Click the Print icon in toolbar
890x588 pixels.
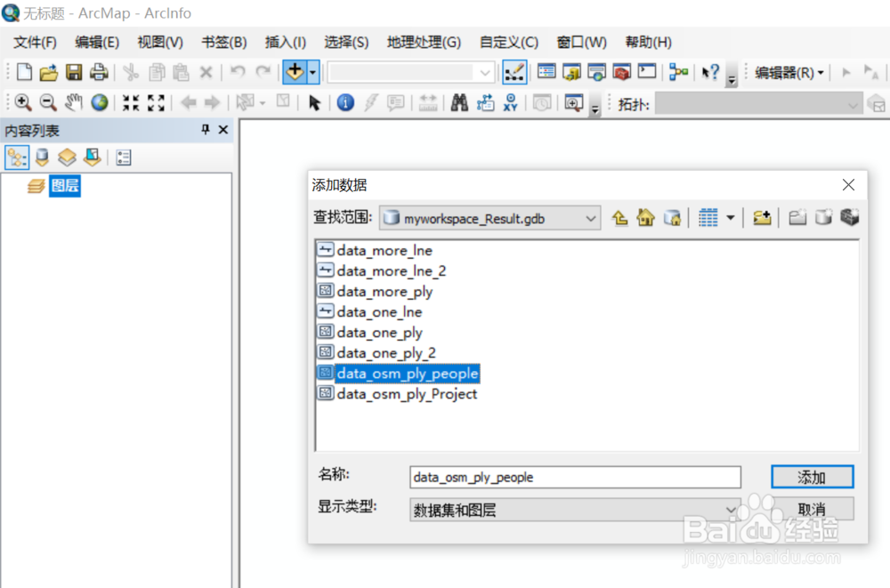coord(99,72)
